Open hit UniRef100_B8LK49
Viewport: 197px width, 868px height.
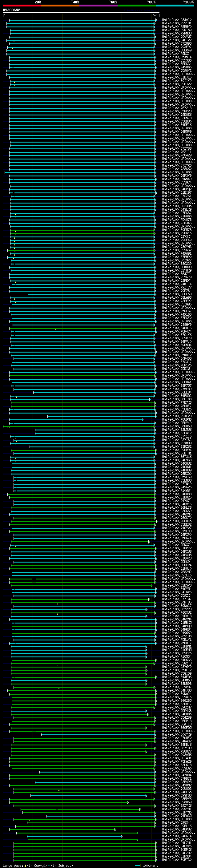point(176,50)
